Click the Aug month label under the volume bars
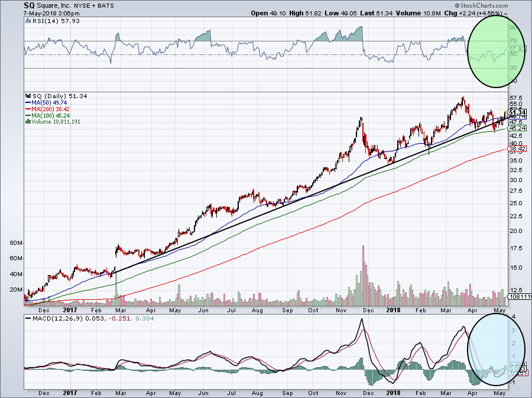Viewport: 532px width, 398px height. click(x=257, y=310)
